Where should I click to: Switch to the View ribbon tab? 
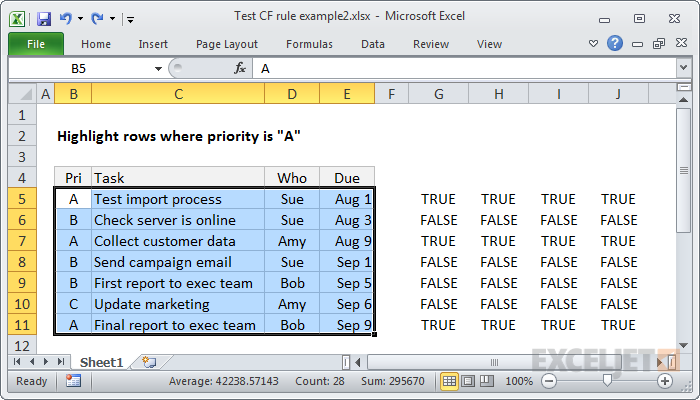pos(489,44)
